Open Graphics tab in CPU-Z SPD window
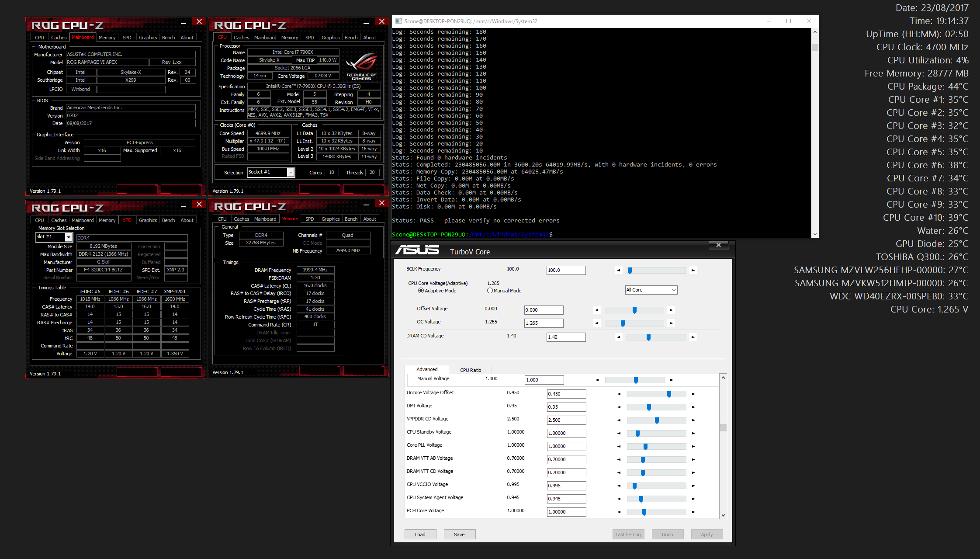This screenshot has height=559, width=980. 148,220
